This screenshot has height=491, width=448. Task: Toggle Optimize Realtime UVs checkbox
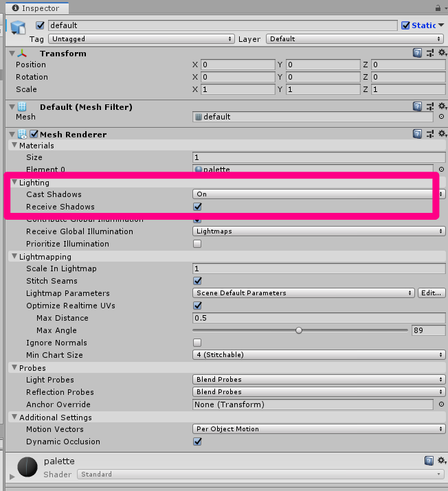pyautogui.click(x=197, y=306)
